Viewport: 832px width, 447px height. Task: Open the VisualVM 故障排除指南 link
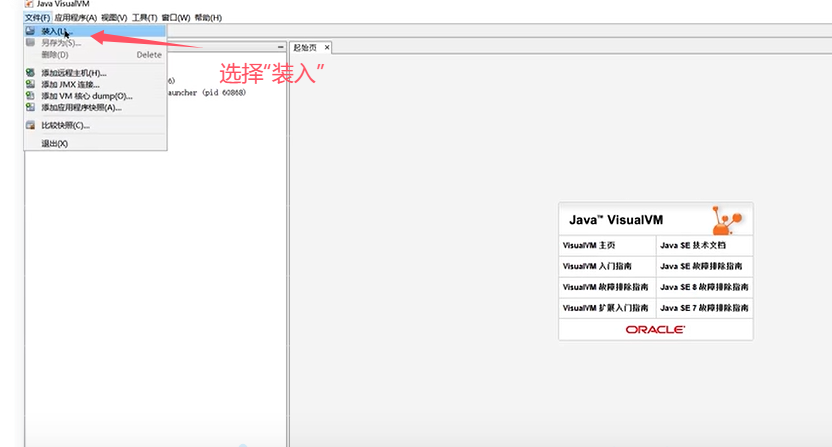(x=605, y=287)
